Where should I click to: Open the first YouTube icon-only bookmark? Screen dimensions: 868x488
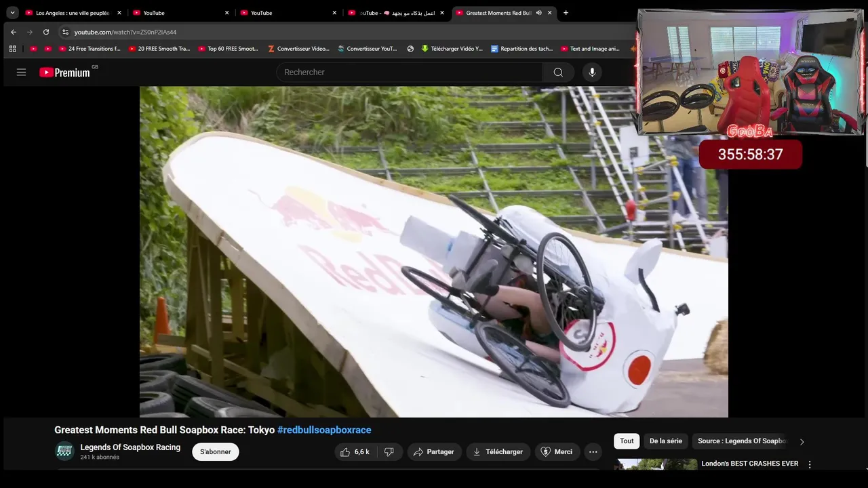tap(33, 49)
